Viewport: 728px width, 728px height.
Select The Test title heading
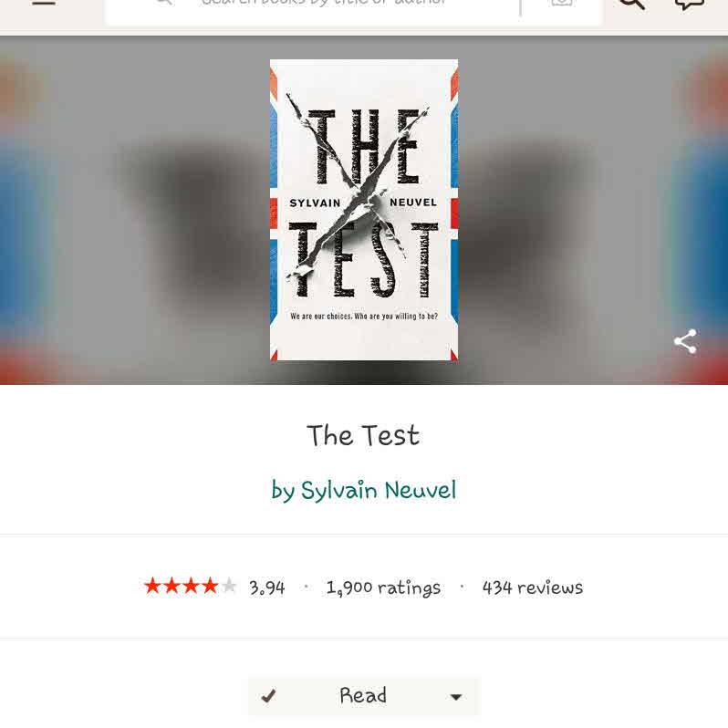point(363,435)
